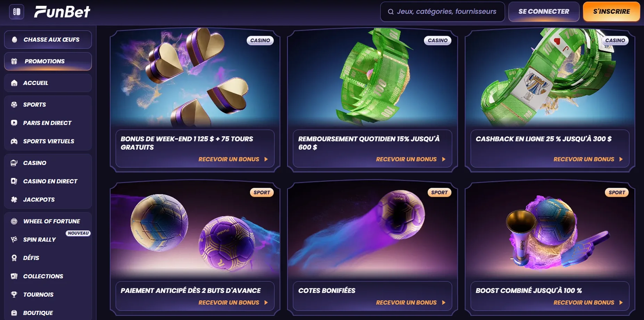Select the egg icon beside Chasse aux œufs
This screenshot has width=644, height=320.
tap(14, 40)
